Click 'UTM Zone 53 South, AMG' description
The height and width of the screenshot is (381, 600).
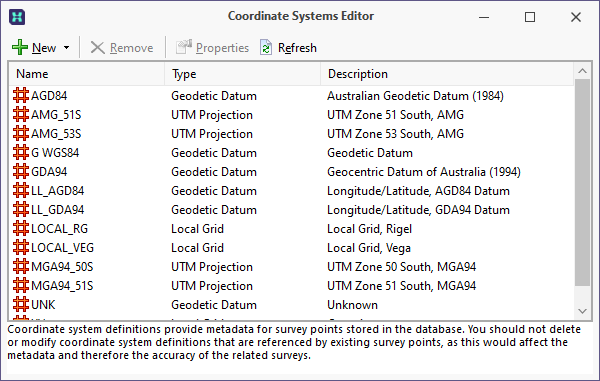(x=395, y=134)
